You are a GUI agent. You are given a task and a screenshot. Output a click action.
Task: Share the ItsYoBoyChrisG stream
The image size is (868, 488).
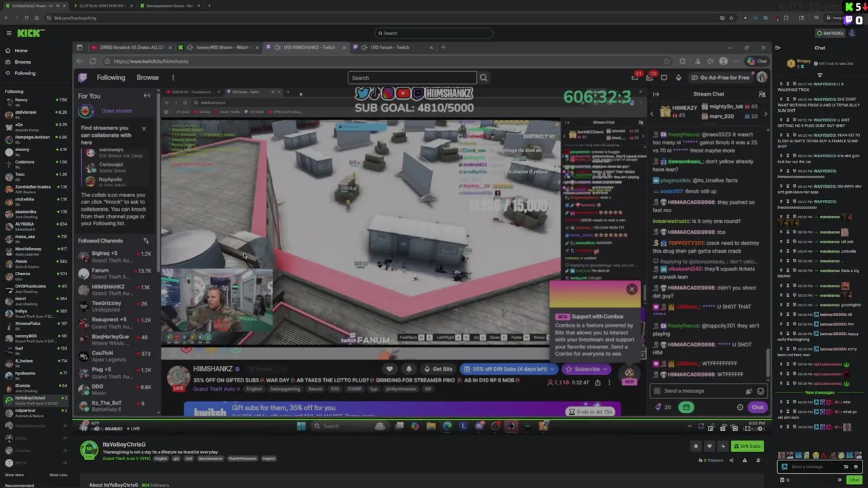point(731,460)
